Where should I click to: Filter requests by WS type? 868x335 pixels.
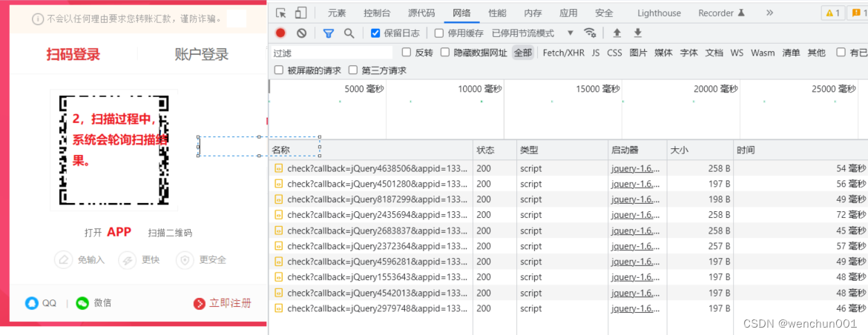tap(737, 53)
